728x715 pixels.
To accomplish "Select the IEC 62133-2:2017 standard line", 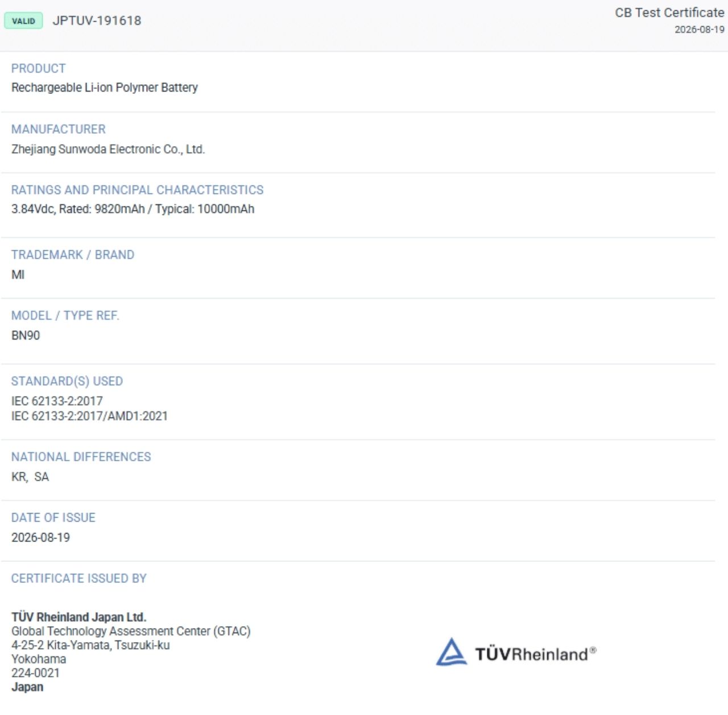I will click(x=57, y=401).
